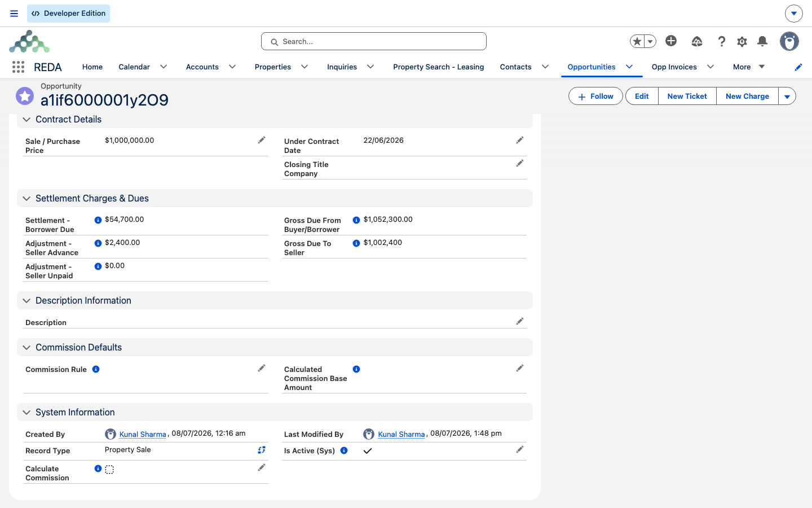Screen dimensions: 812x508
Task: Open more actions dropdown beside New Charge
Action: (787, 97)
